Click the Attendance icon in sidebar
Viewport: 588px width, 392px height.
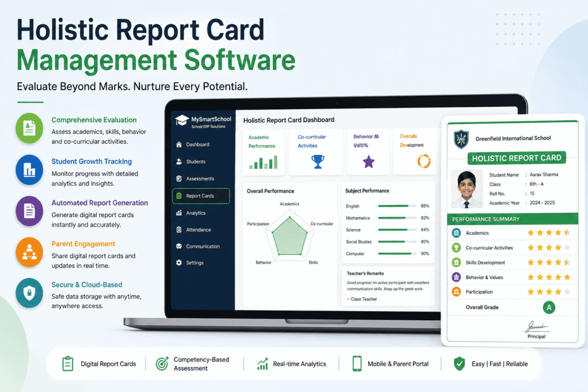point(179,230)
